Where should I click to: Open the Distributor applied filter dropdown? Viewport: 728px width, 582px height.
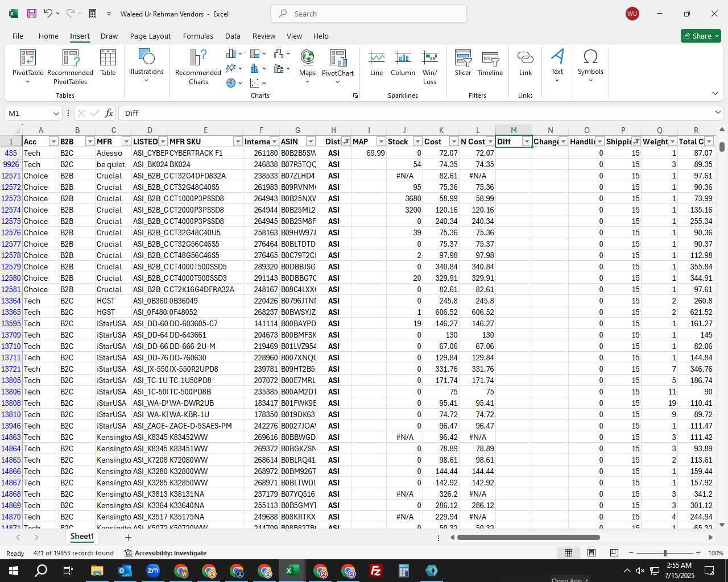[x=346, y=142]
